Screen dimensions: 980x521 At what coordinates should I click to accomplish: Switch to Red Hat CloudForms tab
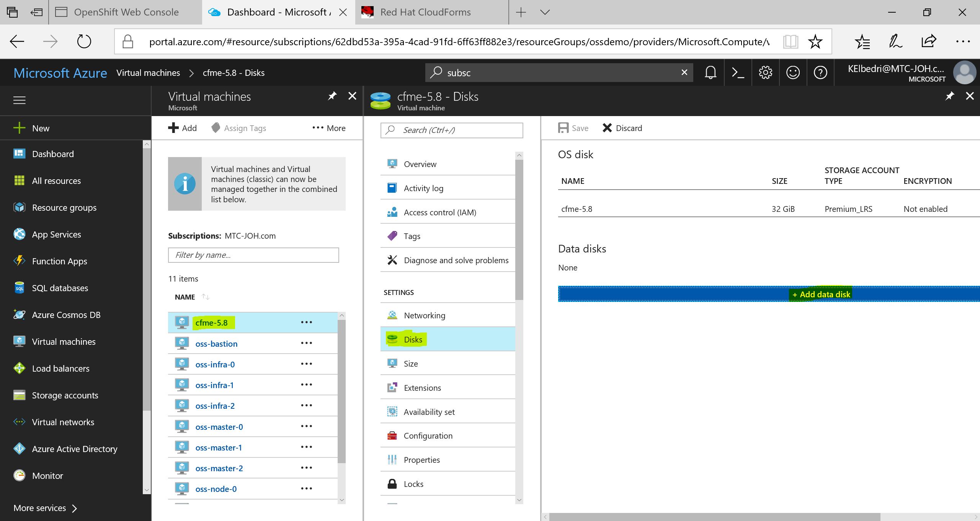click(x=425, y=12)
